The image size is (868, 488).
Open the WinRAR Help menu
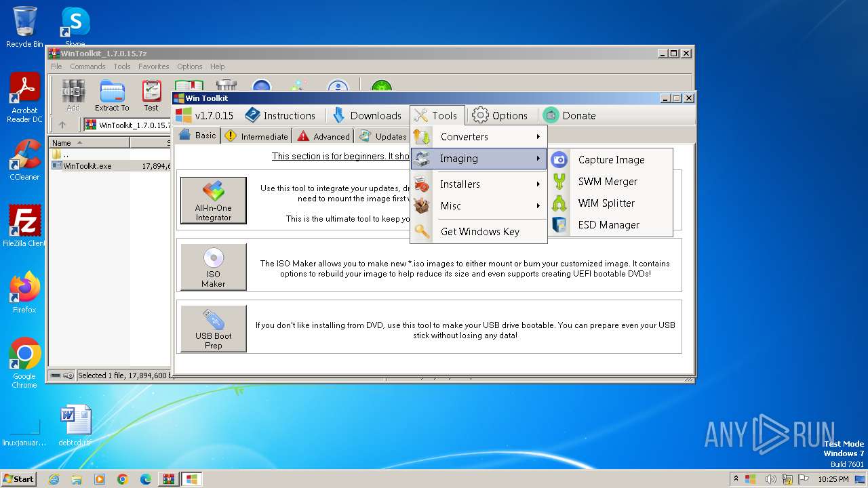coord(217,66)
